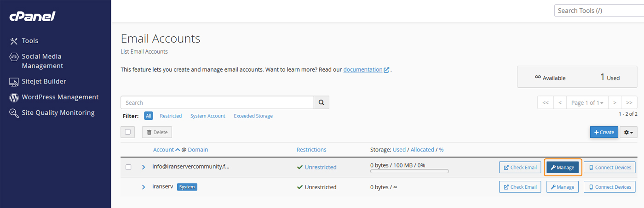Launch Sitejet Builder from sidebar
The image size is (644, 208).
click(x=44, y=81)
